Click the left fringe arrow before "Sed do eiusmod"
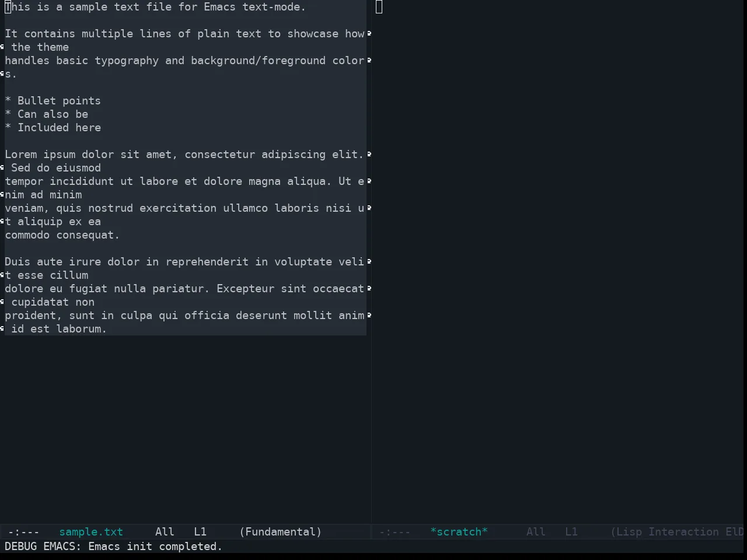This screenshot has width=747, height=560. pyautogui.click(x=2, y=168)
